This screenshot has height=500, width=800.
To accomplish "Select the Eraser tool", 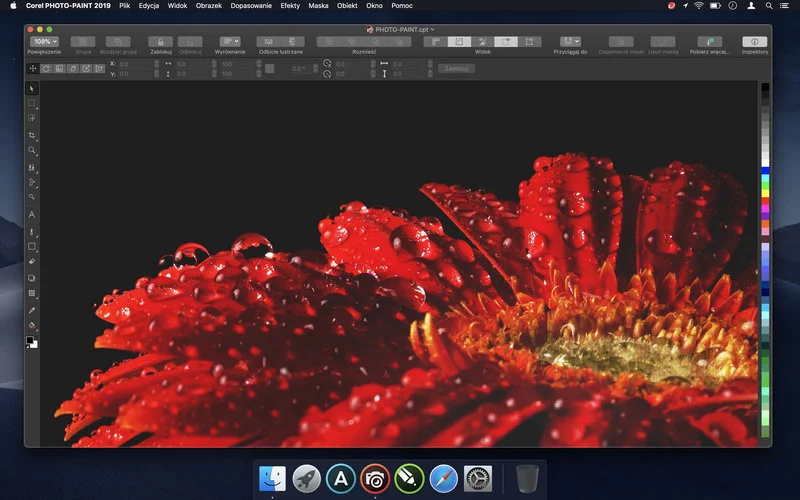I will (32, 261).
